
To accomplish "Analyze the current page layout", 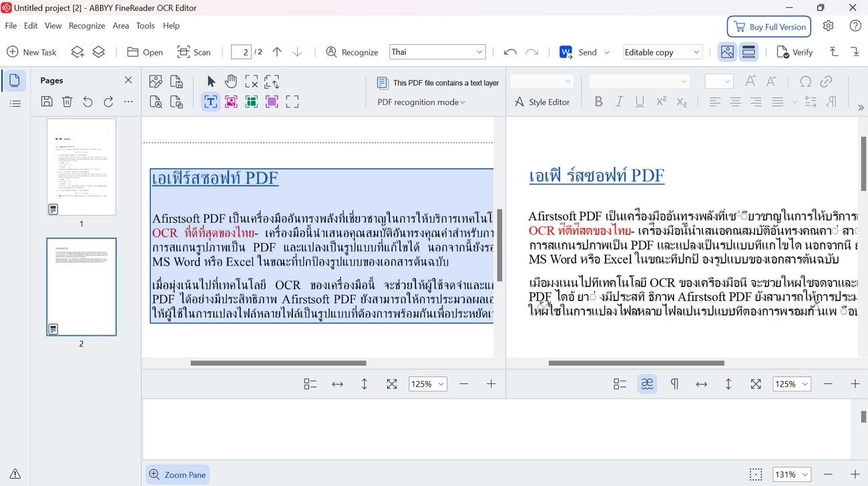I will tap(156, 101).
